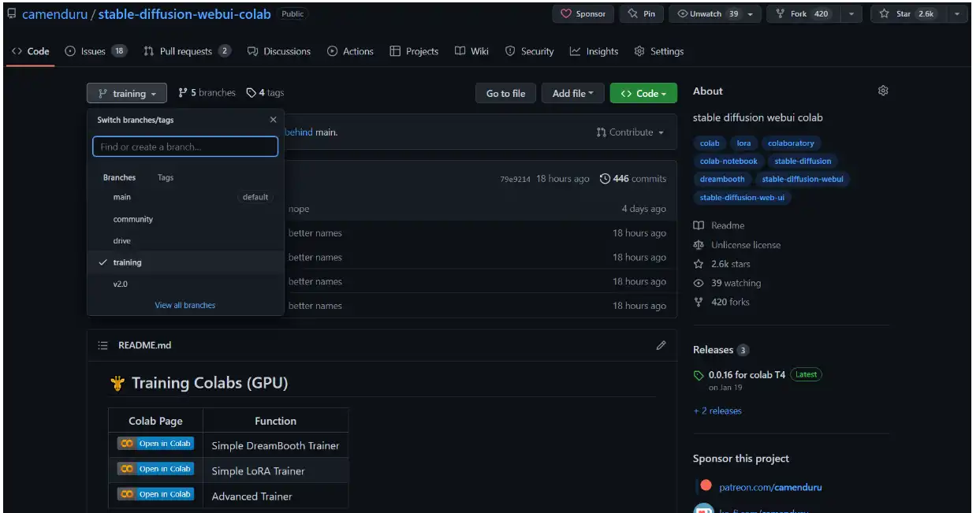980x513 pixels.
Task: Open the Discussions tab
Action: 279,51
